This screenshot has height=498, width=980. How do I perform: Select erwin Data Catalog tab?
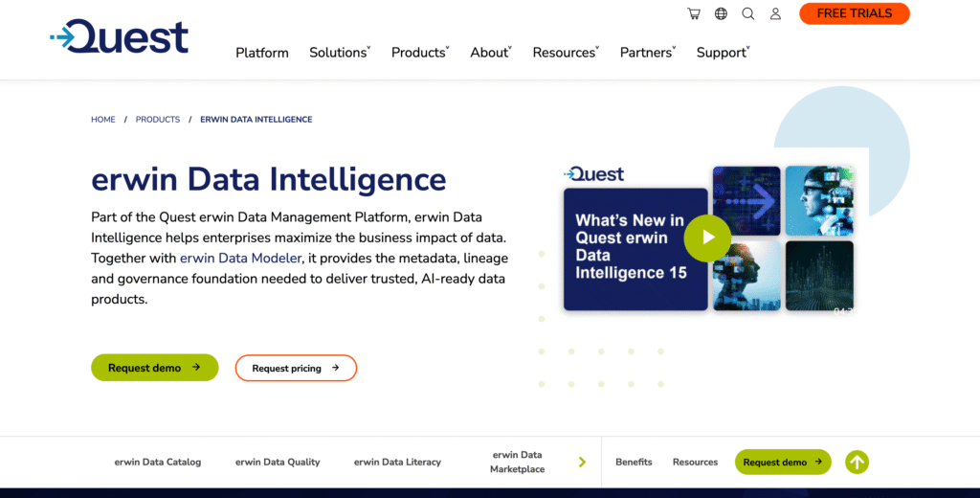[158, 463]
